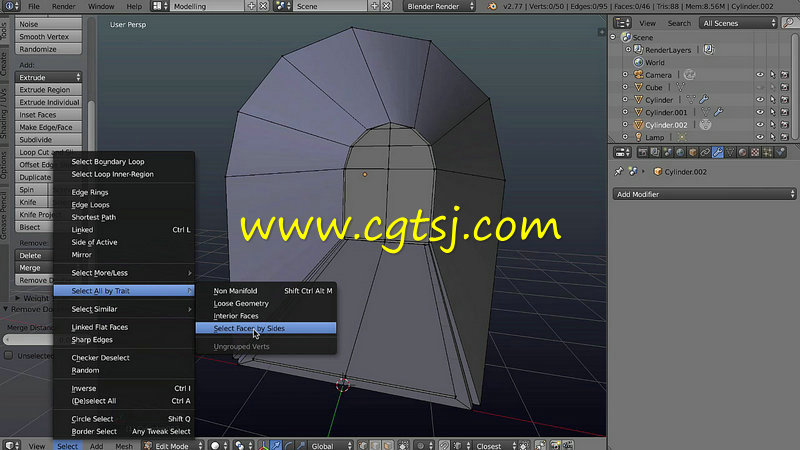Screen dimensions: 800x450
Task: Open the Particles properties tab icon
Action: (767, 153)
